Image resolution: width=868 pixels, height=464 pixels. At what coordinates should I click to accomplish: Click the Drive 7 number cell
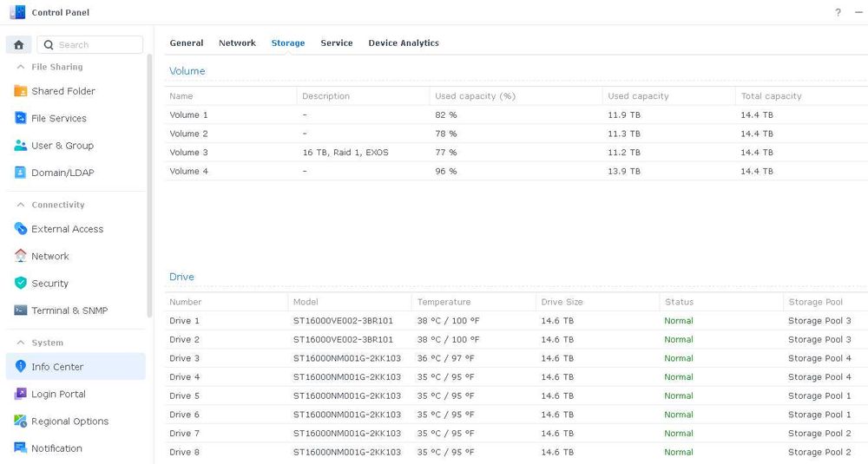coord(184,434)
